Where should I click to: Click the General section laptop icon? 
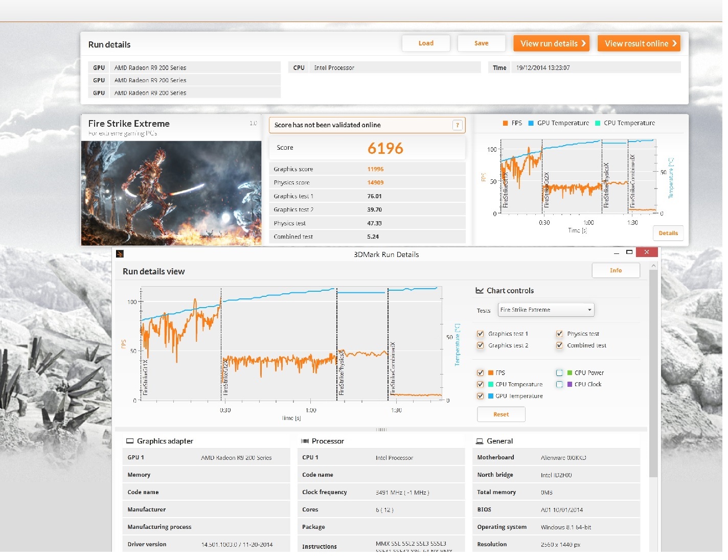[x=480, y=441]
